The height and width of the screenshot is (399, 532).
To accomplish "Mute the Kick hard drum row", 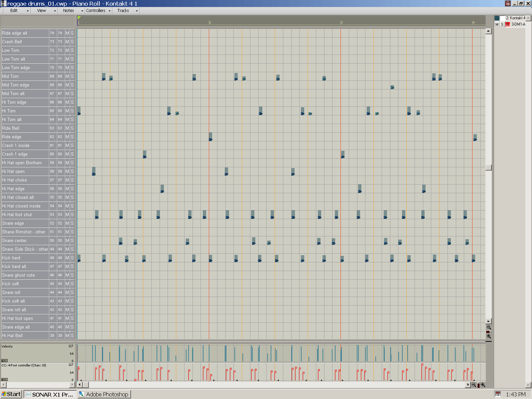I will pyautogui.click(x=67, y=258).
